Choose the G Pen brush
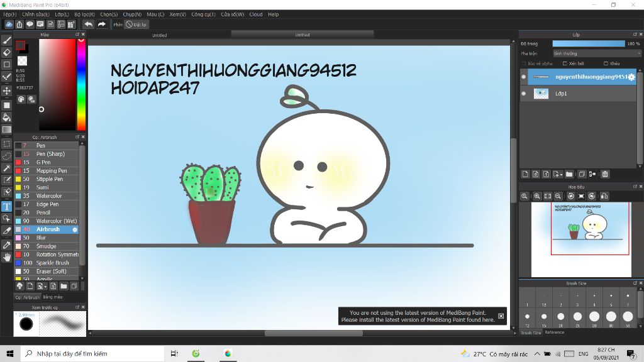644x362 pixels. 47,162
